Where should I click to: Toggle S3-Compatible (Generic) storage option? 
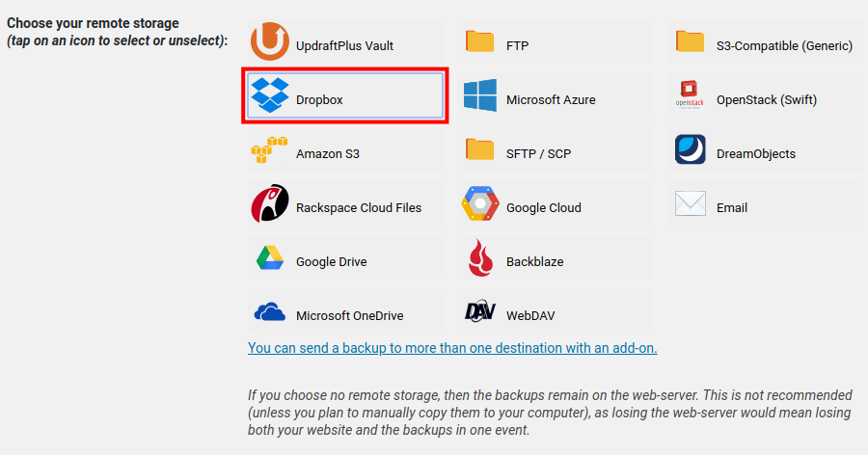tap(783, 45)
